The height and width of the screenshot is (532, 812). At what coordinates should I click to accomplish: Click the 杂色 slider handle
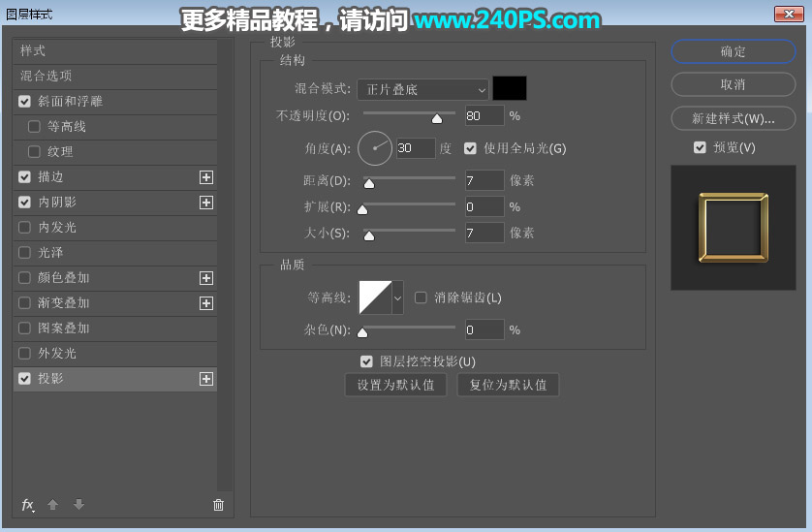click(362, 332)
